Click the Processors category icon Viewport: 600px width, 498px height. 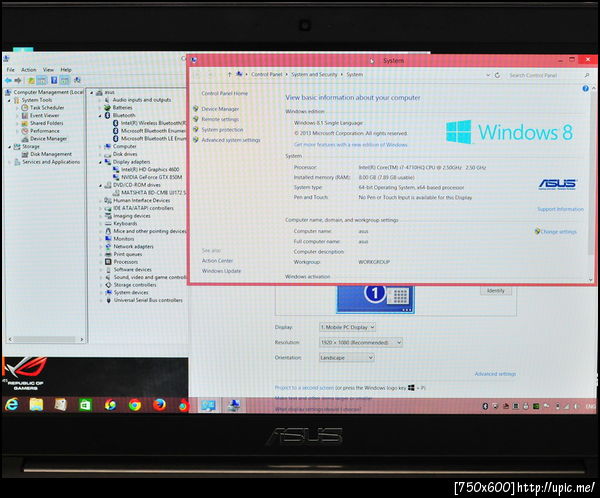[x=108, y=262]
